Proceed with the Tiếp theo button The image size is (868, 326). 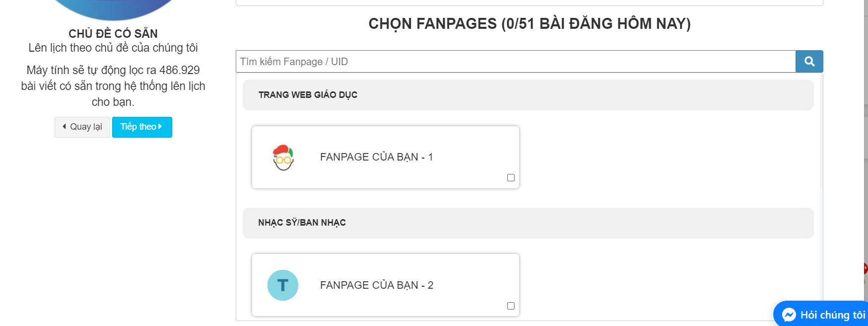click(142, 127)
